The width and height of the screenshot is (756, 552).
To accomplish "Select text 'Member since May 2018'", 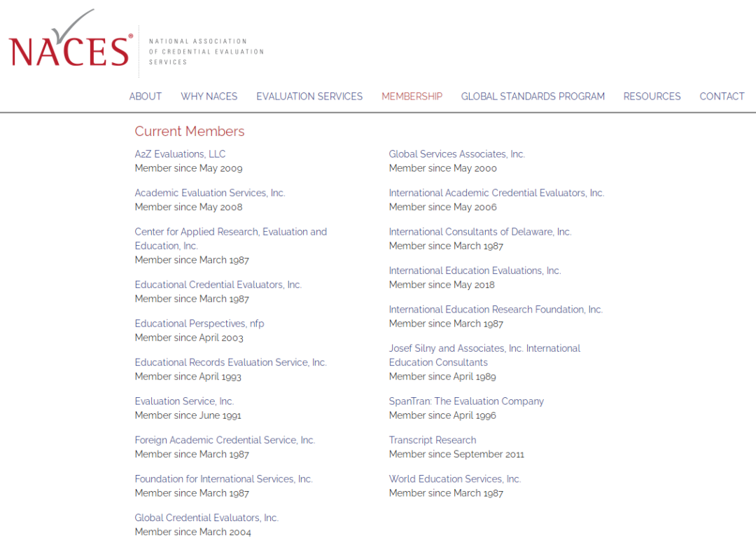I will pyautogui.click(x=442, y=284).
